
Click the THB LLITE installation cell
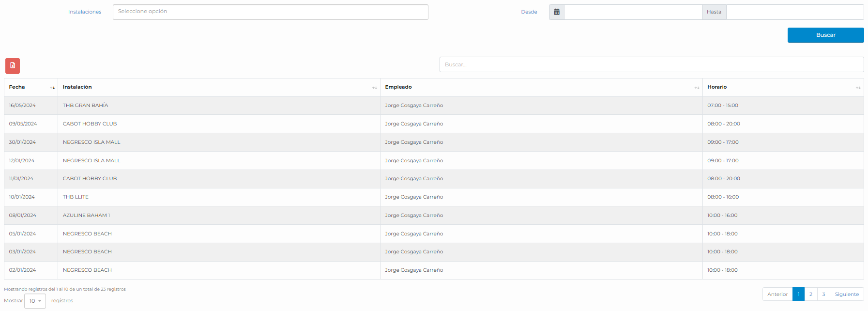(x=76, y=197)
